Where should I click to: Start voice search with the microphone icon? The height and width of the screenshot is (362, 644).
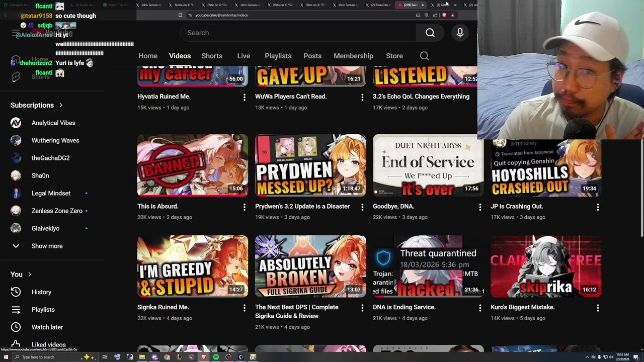460,33
